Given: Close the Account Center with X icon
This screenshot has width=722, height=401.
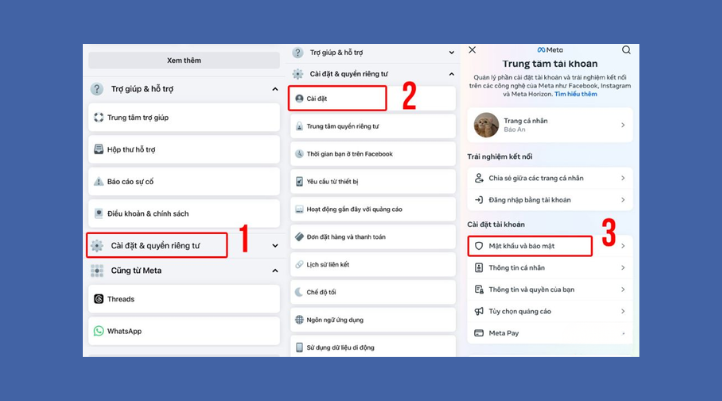Looking at the screenshot, I should (x=473, y=50).
